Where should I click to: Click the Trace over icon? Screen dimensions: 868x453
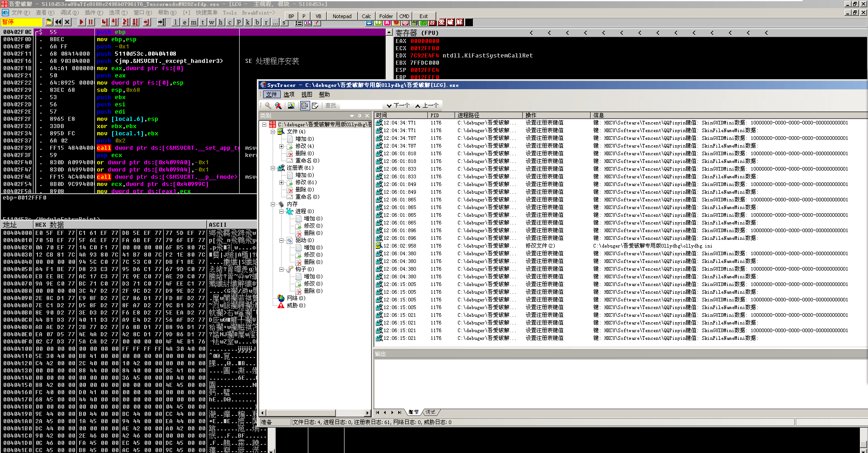coord(135,22)
